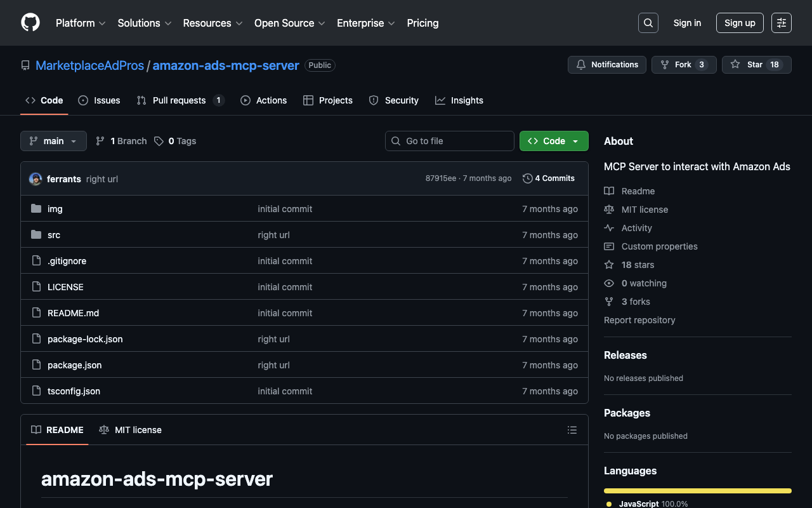
Task: Focus the Go to file field
Action: (450, 141)
